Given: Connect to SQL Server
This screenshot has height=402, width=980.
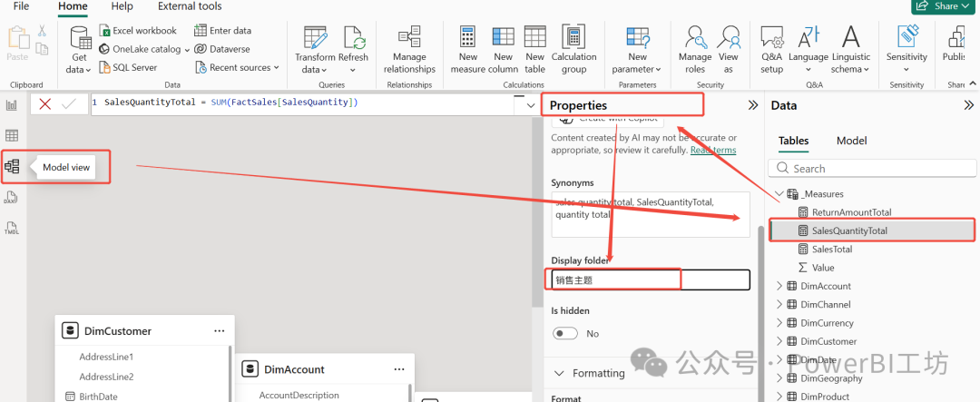Looking at the screenshot, I should tap(128, 67).
